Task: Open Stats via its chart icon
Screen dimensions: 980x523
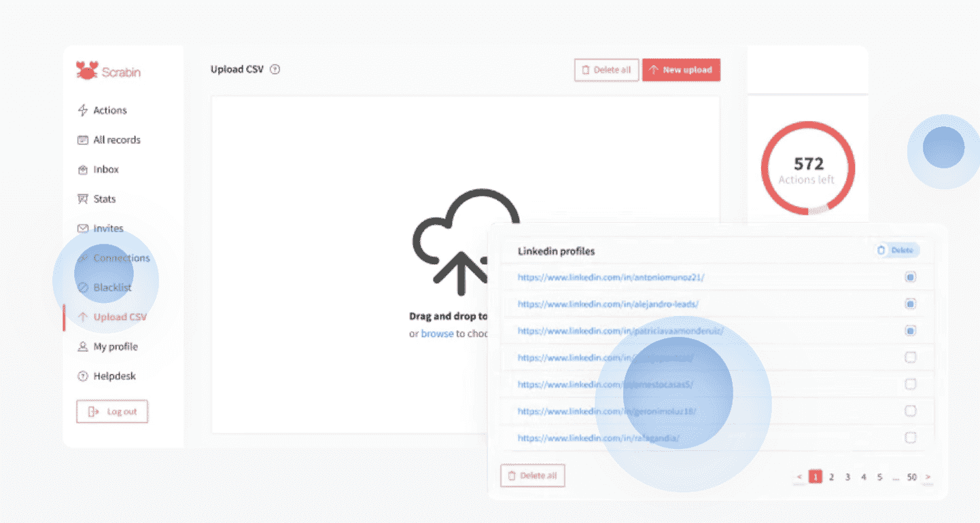Action: (x=83, y=199)
